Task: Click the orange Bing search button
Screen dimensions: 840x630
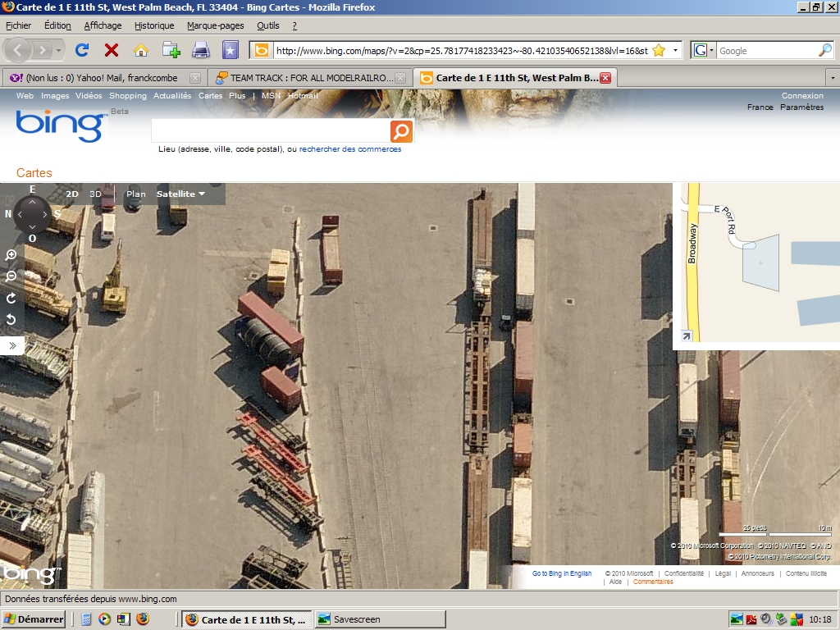Action: [401, 131]
